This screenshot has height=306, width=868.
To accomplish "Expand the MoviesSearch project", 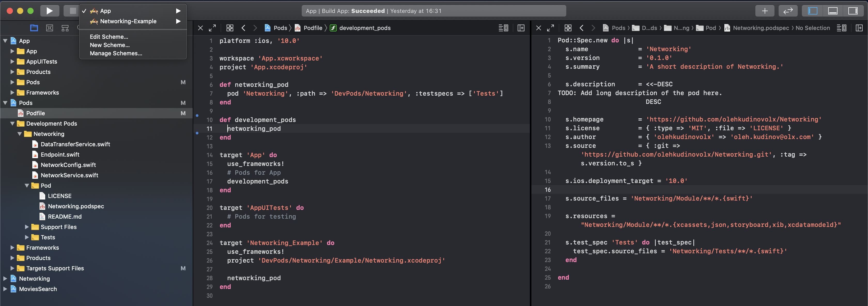I will point(5,289).
